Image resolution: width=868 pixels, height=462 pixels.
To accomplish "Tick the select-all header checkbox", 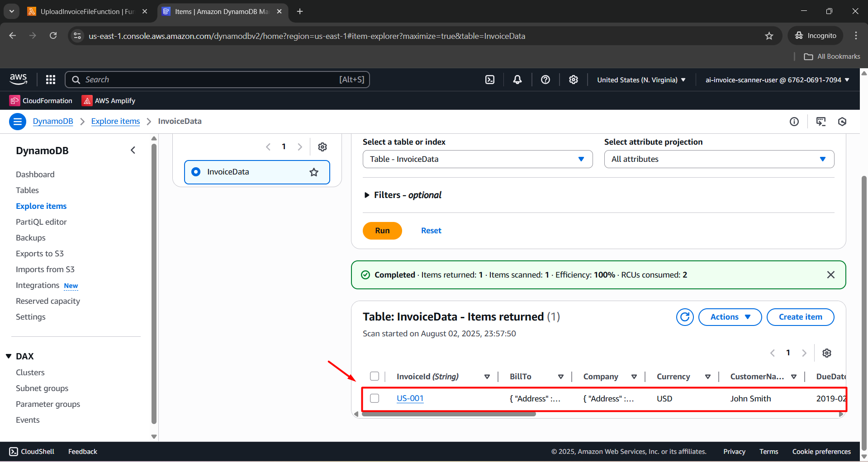I will point(375,377).
